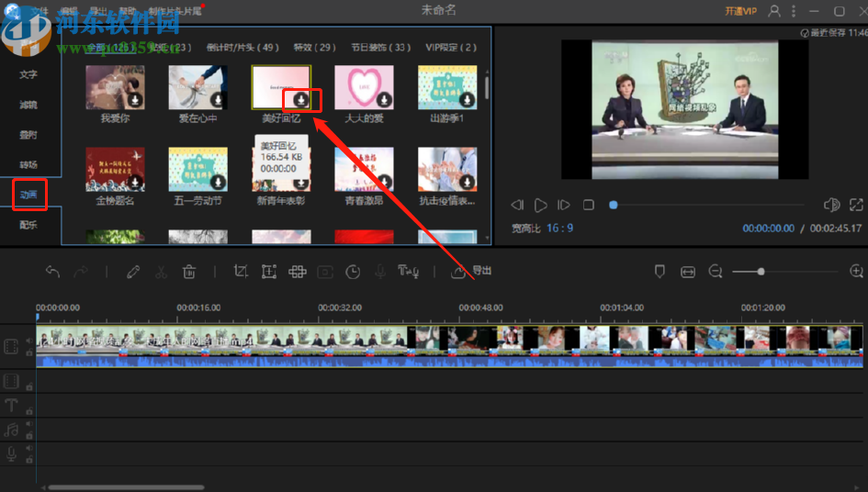Download the 大大的爱 animation
The height and width of the screenshot is (492, 868).
click(x=384, y=100)
